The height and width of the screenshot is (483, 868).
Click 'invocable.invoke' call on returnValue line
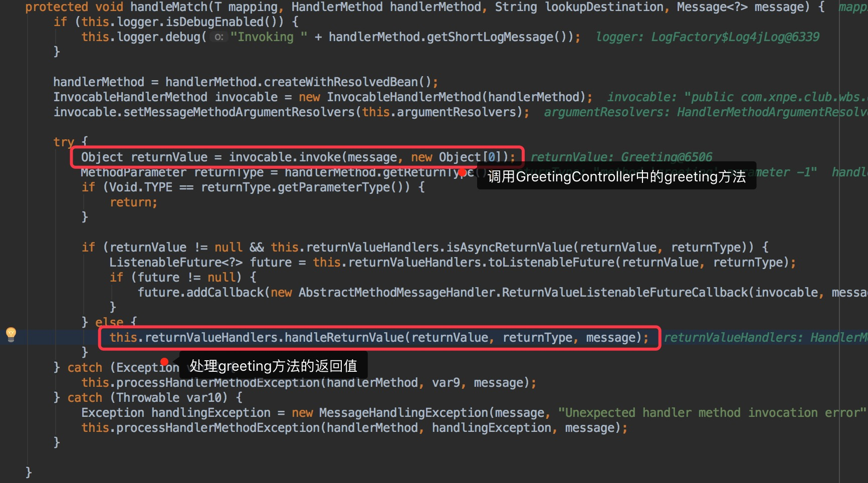point(285,157)
